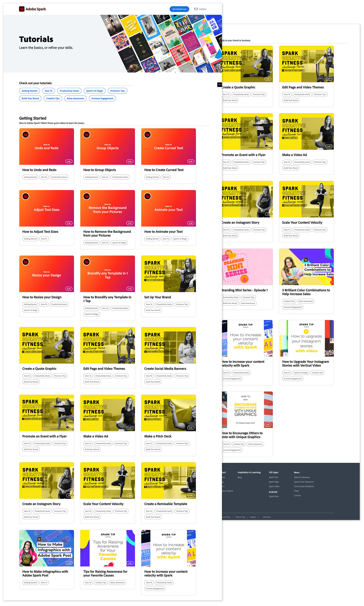Screen dimensions: 364x606
Task: Click the black back-to-top arrow icon
Action: pyautogui.click(x=219, y=84)
